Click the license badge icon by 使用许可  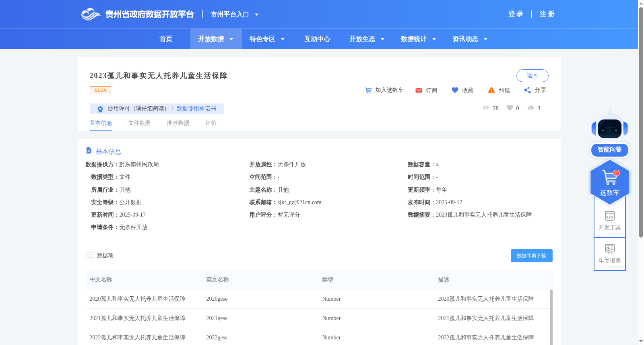point(100,109)
